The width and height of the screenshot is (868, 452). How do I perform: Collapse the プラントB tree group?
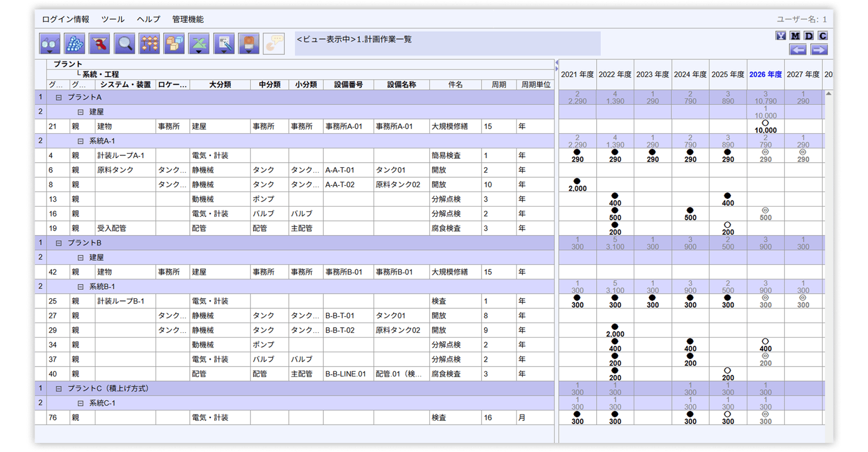(58, 243)
